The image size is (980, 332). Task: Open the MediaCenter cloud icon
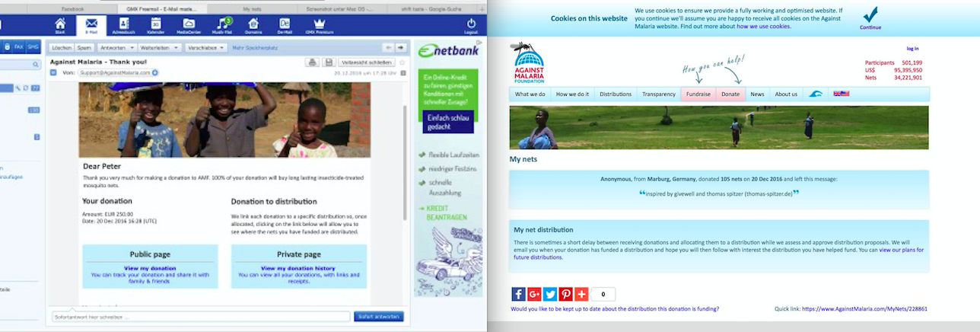point(188,25)
